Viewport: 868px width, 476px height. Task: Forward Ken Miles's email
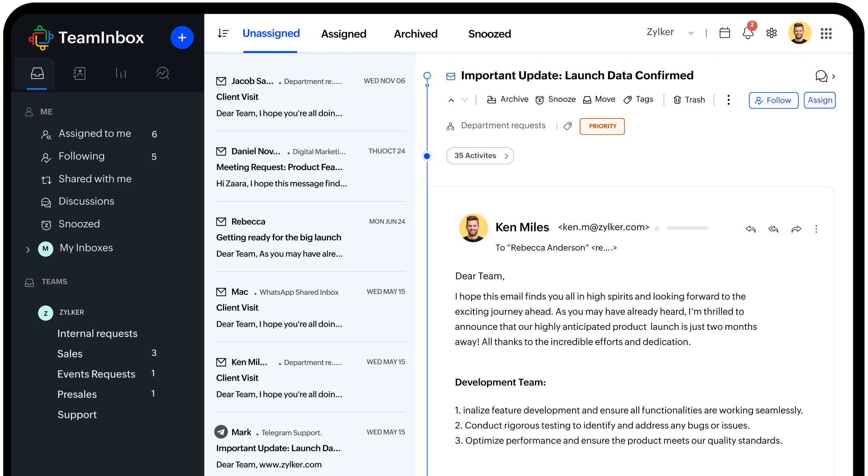pos(796,229)
